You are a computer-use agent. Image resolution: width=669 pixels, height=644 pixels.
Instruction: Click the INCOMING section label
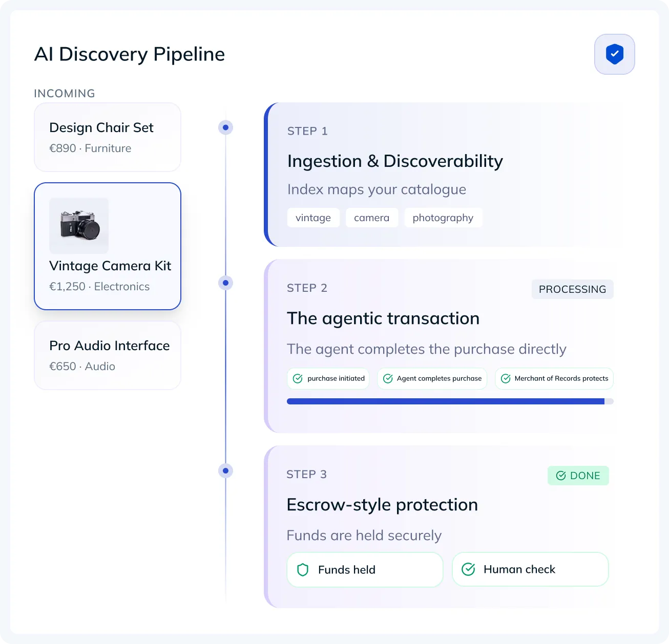coord(65,93)
